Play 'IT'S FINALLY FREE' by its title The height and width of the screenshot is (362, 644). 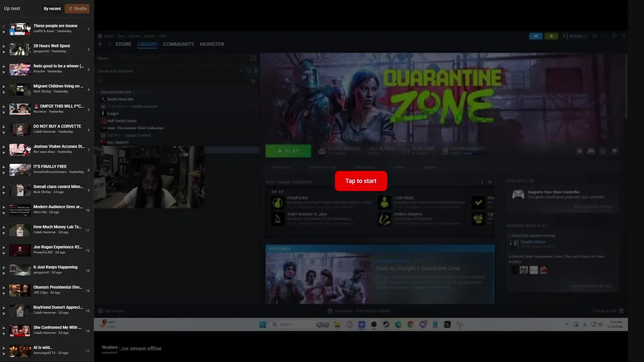(50, 166)
